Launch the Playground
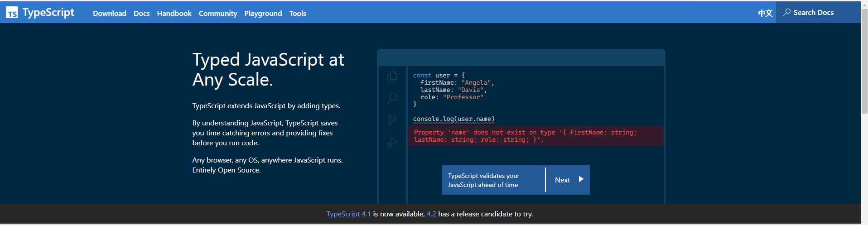 click(263, 14)
